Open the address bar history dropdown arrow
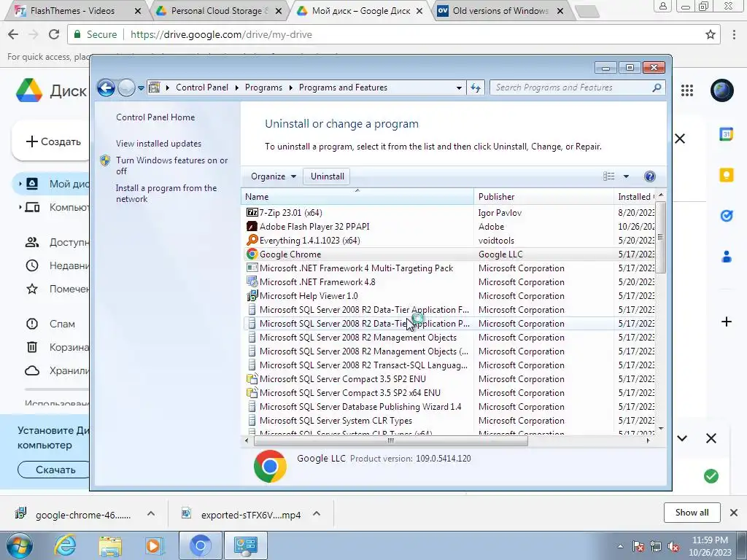Viewport: 747px width, 560px height. tap(459, 88)
